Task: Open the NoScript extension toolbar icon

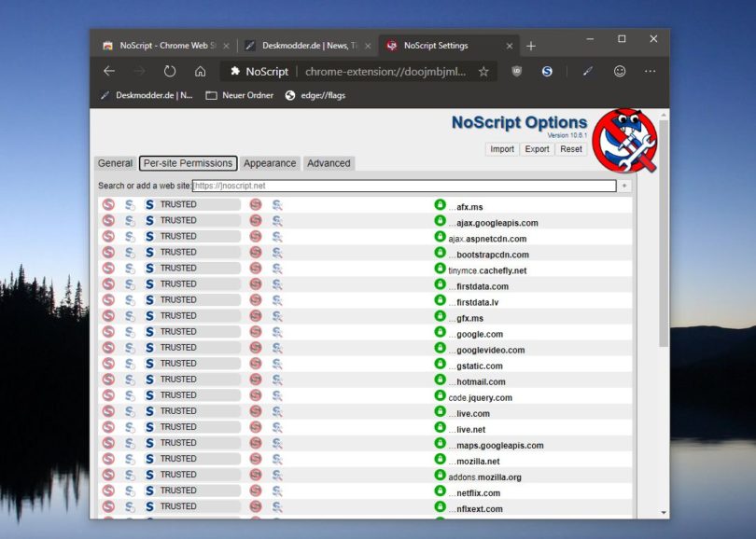Action: [547, 71]
